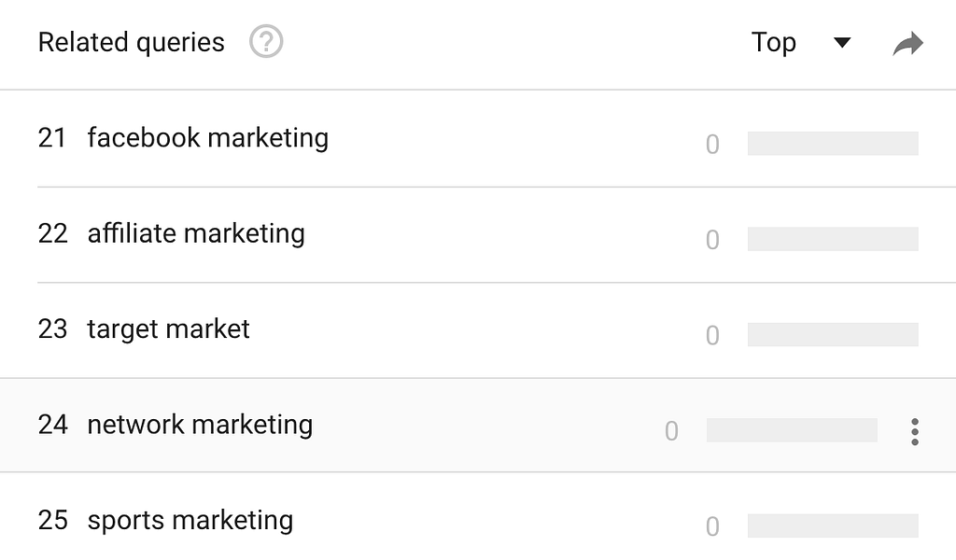Click the target market interest bar
The image size is (956, 560).
coord(833,334)
